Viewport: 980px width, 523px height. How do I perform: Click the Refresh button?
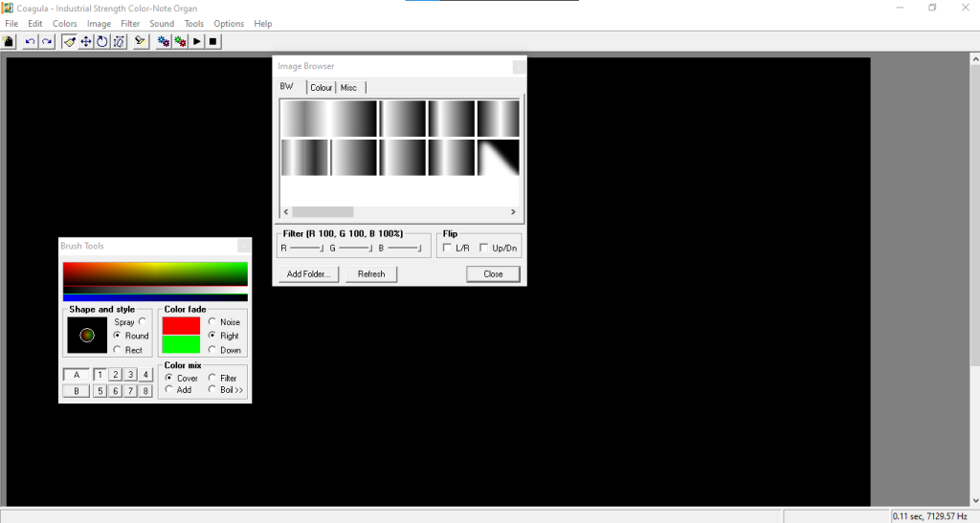[x=371, y=274]
